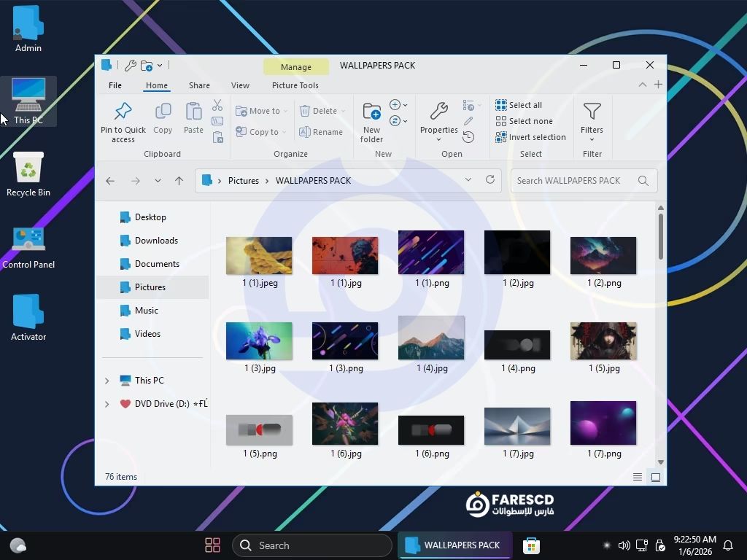Click Select none option
Image resolution: width=747 pixels, height=560 pixels.
[x=524, y=121]
